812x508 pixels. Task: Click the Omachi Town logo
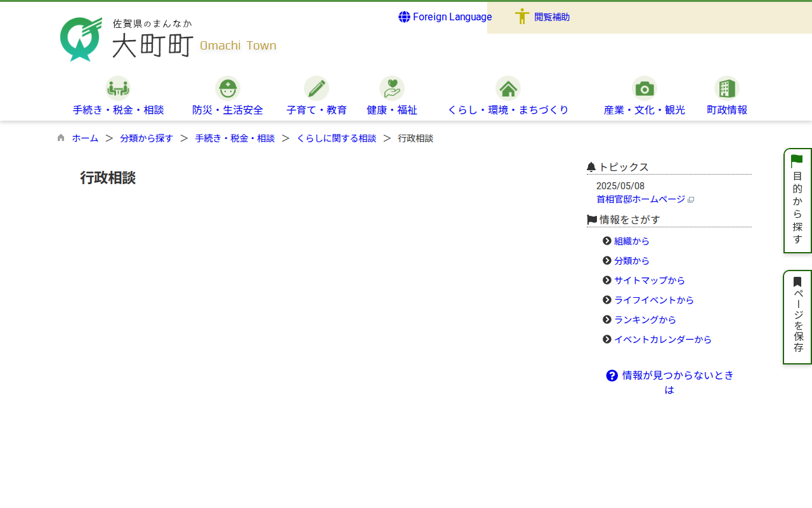click(x=168, y=39)
